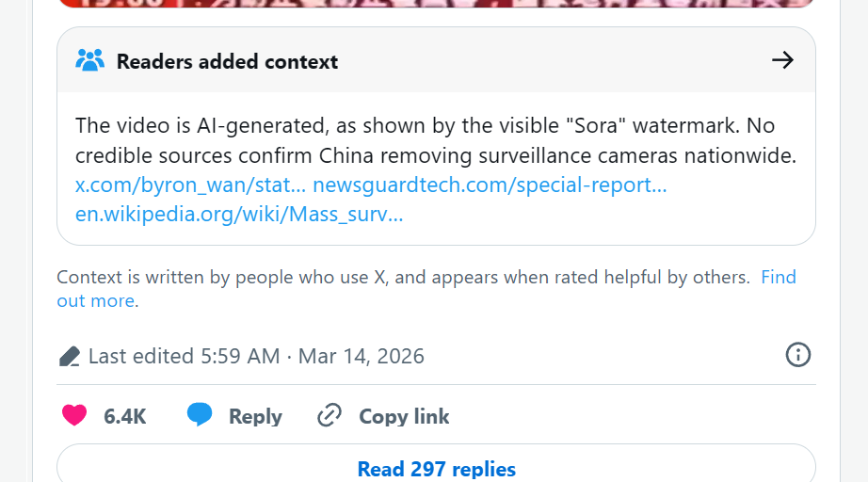Click the blue reply speech bubble icon
Image resolution: width=868 pixels, height=482 pixels.
(x=200, y=415)
